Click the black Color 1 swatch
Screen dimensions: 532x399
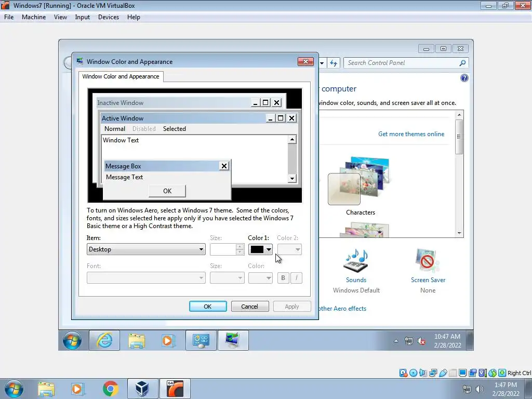(x=257, y=249)
